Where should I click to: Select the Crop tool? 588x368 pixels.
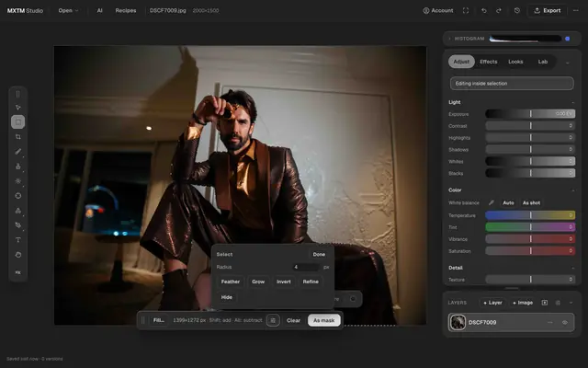tap(18, 137)
